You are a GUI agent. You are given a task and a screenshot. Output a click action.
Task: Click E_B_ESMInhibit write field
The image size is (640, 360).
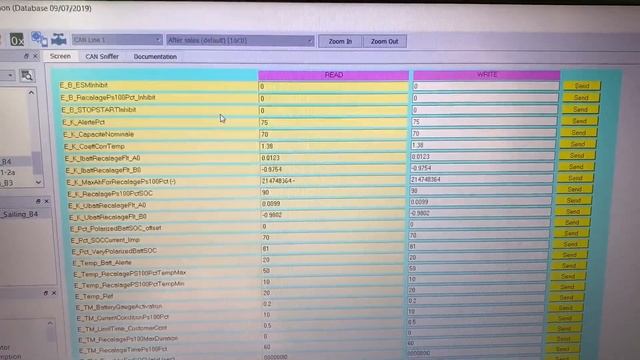click(x=485, y=86)
